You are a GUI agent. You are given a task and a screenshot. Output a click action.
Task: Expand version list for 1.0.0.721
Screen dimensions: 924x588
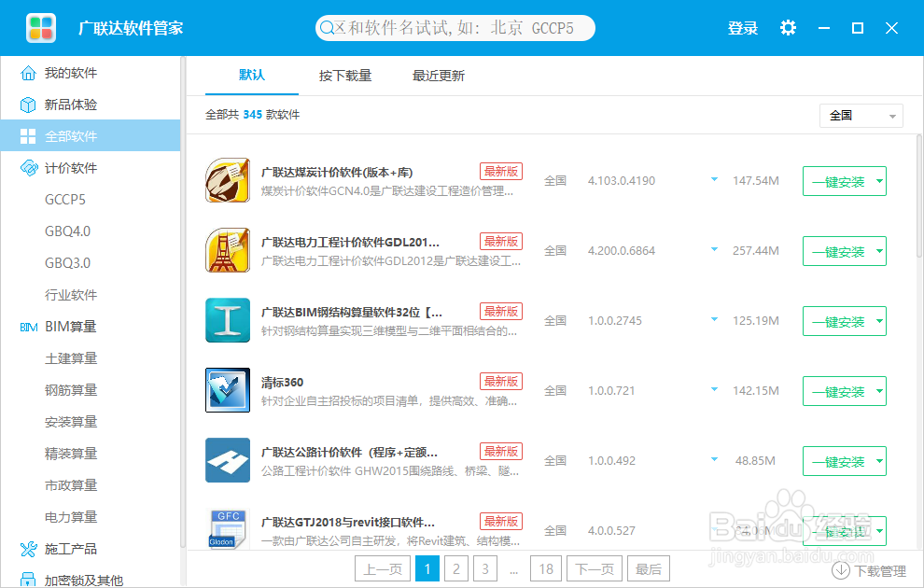click(x=714, y=390)
